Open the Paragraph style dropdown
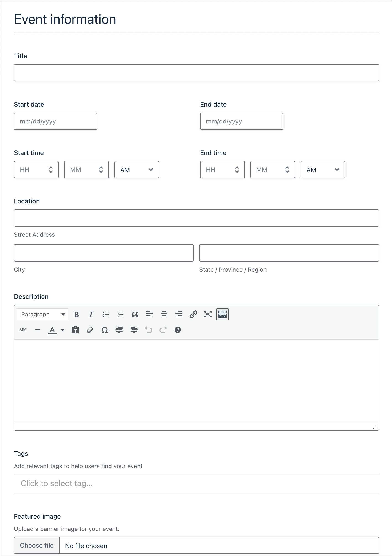Viewport: 392px width, 556px height. (42, 314)
